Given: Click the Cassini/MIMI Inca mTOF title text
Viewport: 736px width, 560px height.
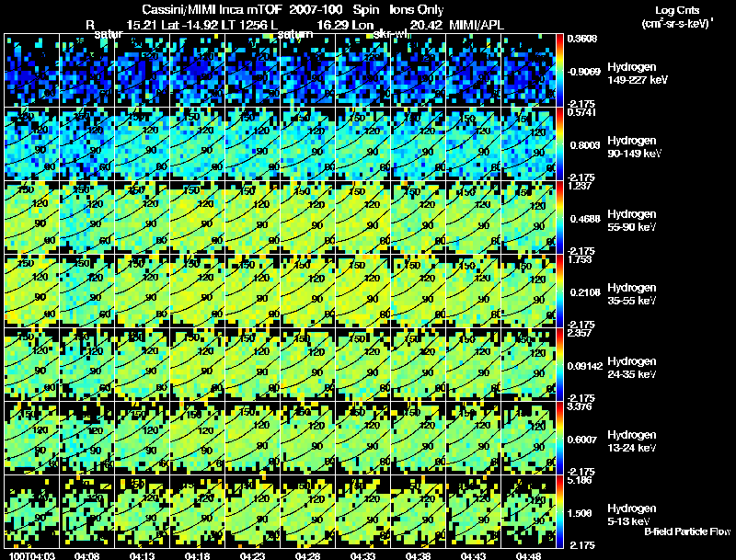Looking at the screenshot, I should [x=212, y=10].
